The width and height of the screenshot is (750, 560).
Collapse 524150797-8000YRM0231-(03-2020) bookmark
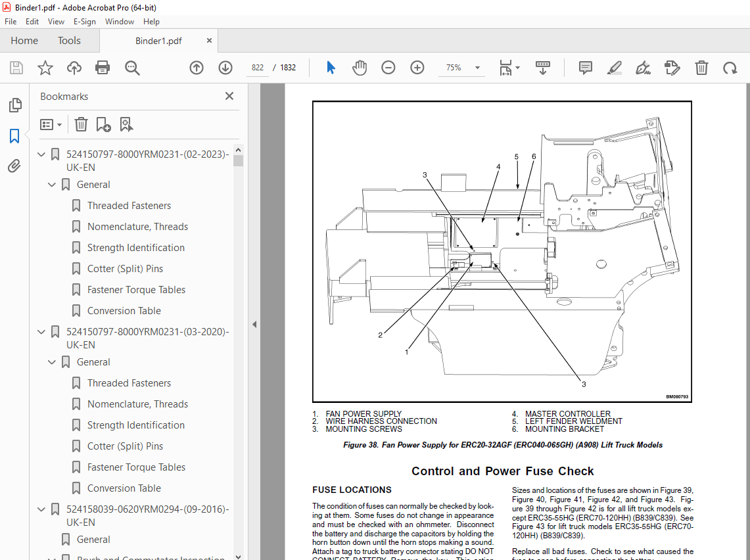coord(41,332)
